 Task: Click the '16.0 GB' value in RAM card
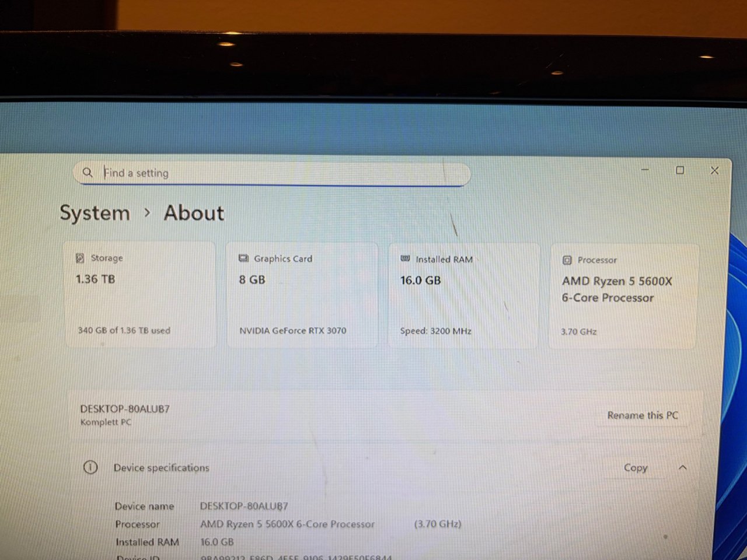pyautogui.click(x=421, y=281)
